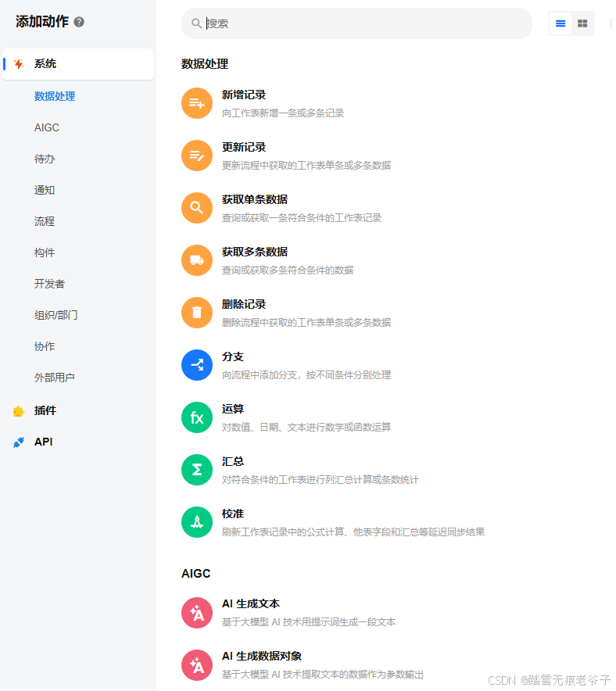This screenshot has height=691, width=616.
Task: Go to 待办 in sidebar
Action: [45, 159]
